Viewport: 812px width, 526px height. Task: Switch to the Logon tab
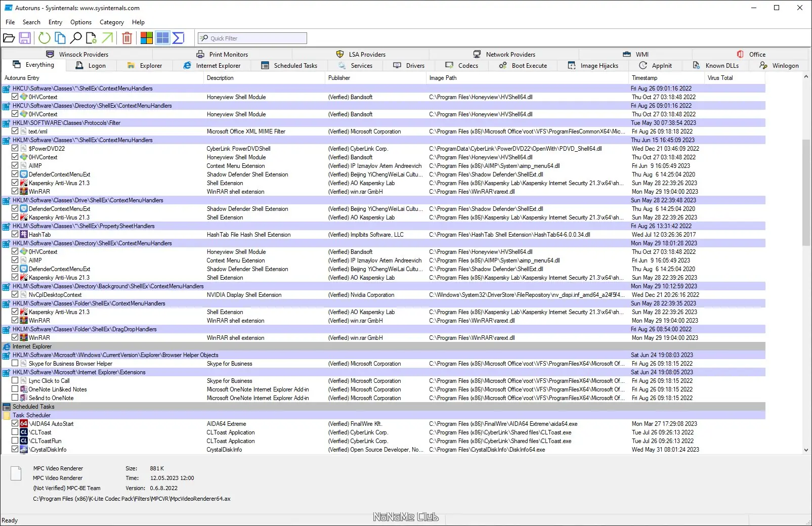(x=91, y=66)
